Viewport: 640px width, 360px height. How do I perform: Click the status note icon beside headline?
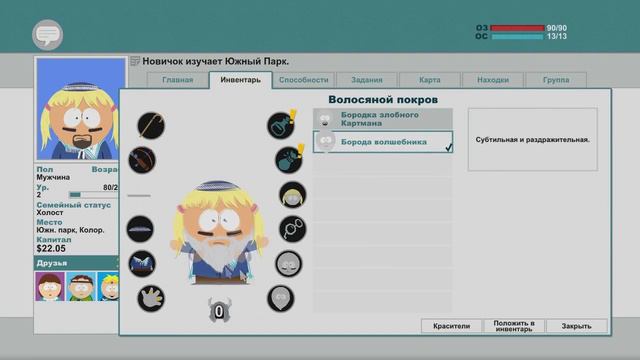(135, 61)
